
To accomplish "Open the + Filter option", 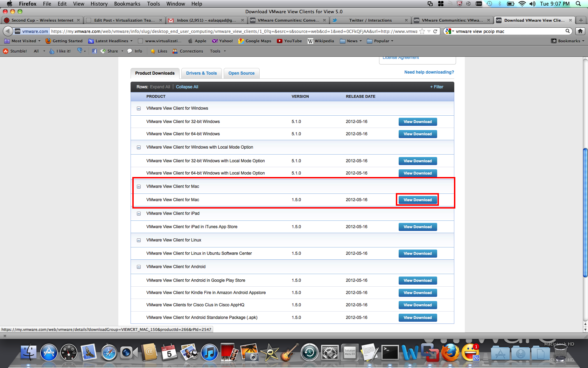I will pyautogui.click(x=437, y=87).
